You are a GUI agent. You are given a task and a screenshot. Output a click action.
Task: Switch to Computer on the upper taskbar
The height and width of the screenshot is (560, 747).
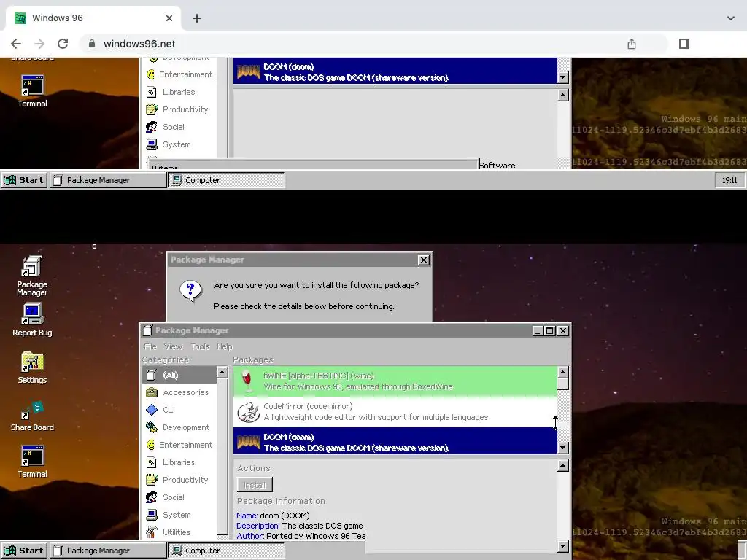(x=227, y=180)
